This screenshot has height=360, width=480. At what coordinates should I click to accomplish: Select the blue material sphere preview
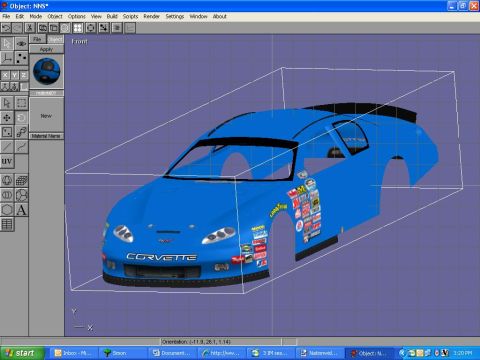click(47, 71)
